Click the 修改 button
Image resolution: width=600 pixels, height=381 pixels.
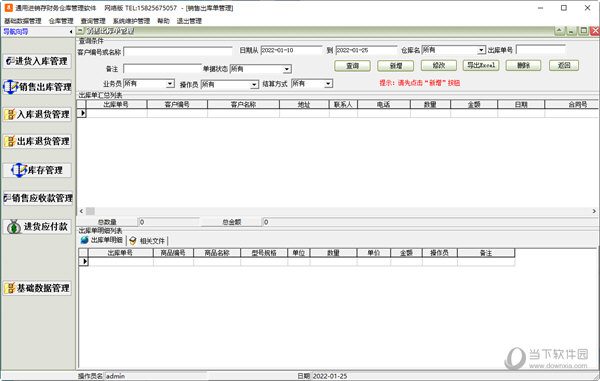(439, 65)
